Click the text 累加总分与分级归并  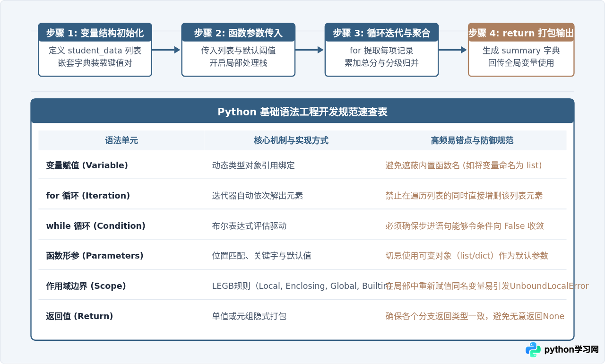[x=381, y=63]
